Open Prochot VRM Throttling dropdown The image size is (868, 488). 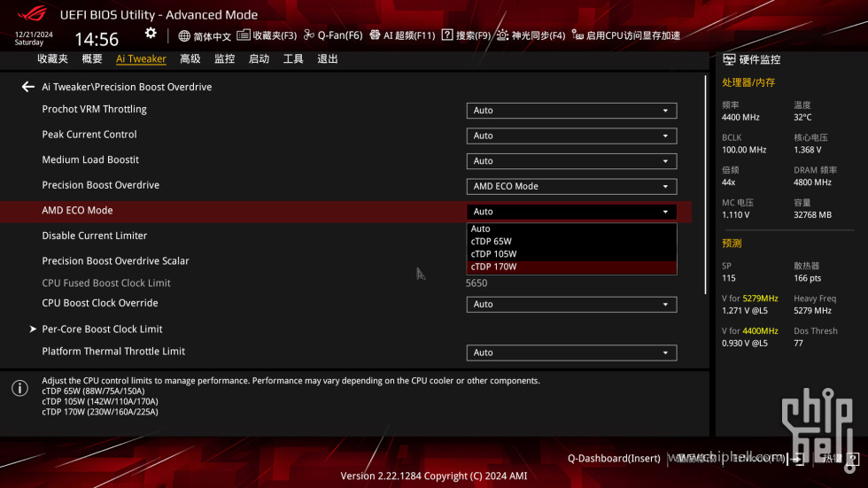point(571,111)
